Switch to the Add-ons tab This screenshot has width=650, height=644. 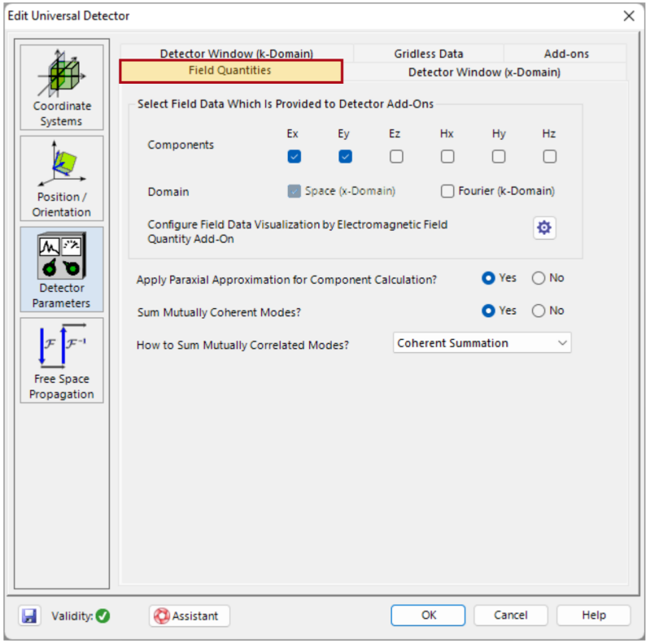tap(566, 54)
